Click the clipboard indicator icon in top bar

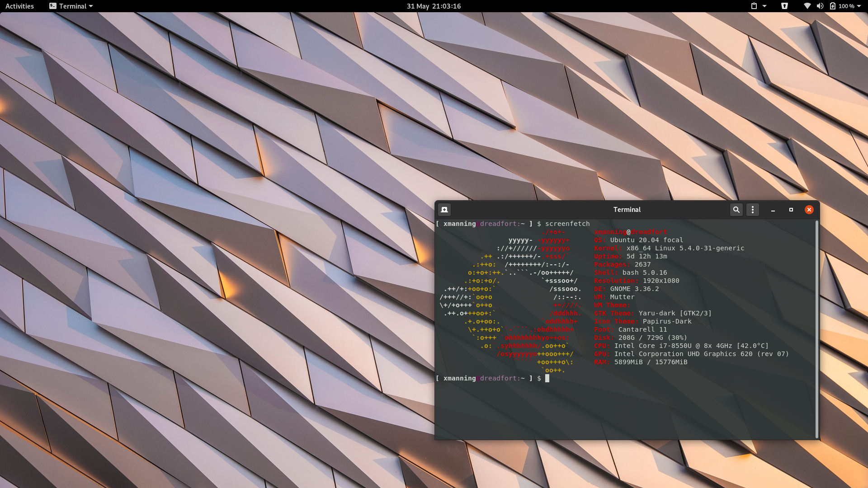click(x=754, y=6)
